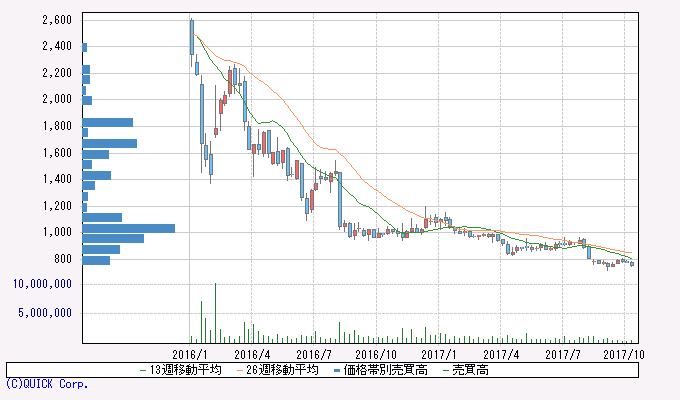Select the 1,600 price axis label
Screen dimensions: 680x400
57,153
